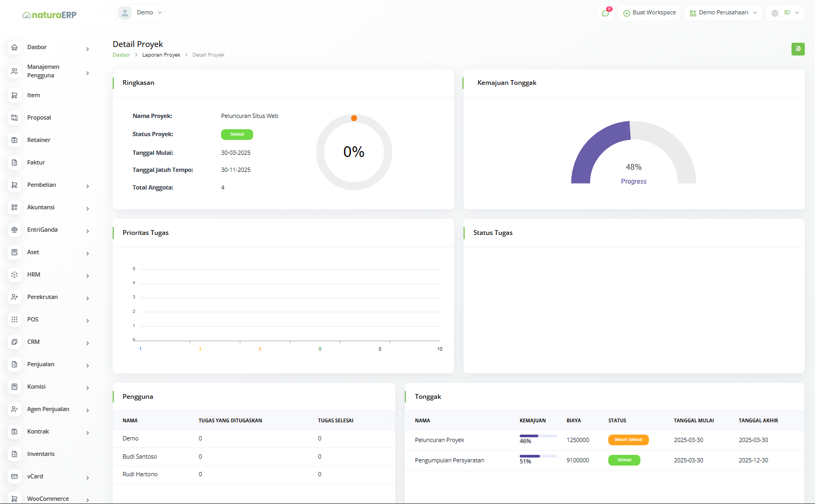
Task: Click the Rudi Hartono table row
Action: (x=254, y=475)
